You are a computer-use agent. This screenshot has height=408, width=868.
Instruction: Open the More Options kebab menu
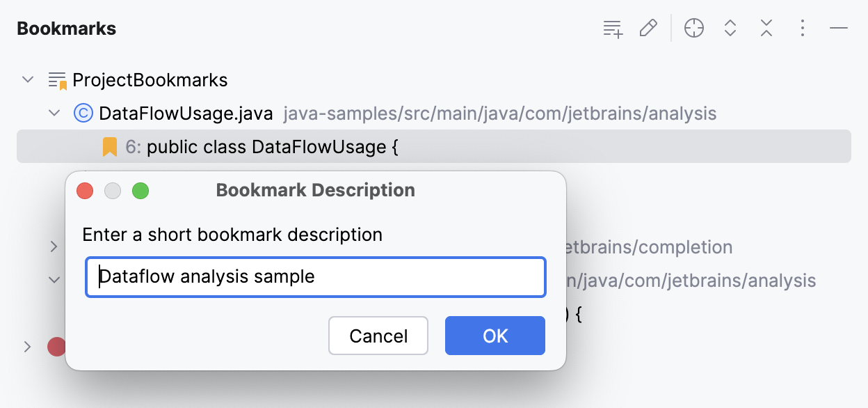802,28
